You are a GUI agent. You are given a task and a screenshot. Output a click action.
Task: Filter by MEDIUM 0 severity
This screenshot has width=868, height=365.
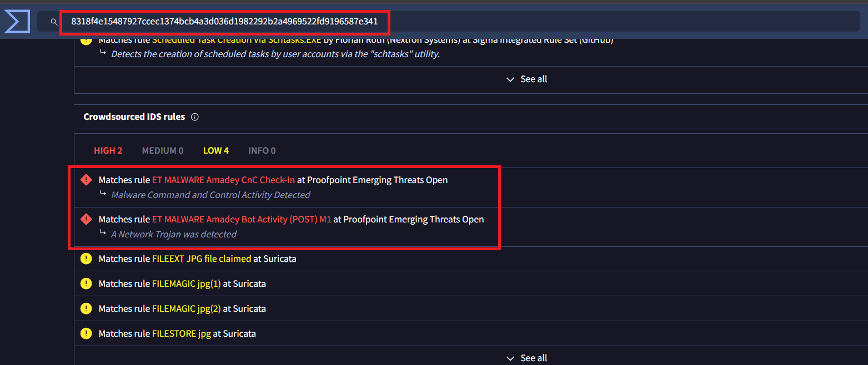tap(163, 150)
